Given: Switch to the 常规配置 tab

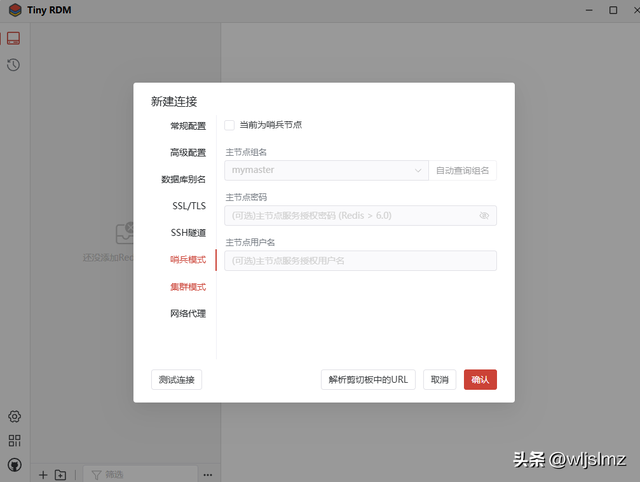Looking at the screenshot, I should tap(188, 126).
